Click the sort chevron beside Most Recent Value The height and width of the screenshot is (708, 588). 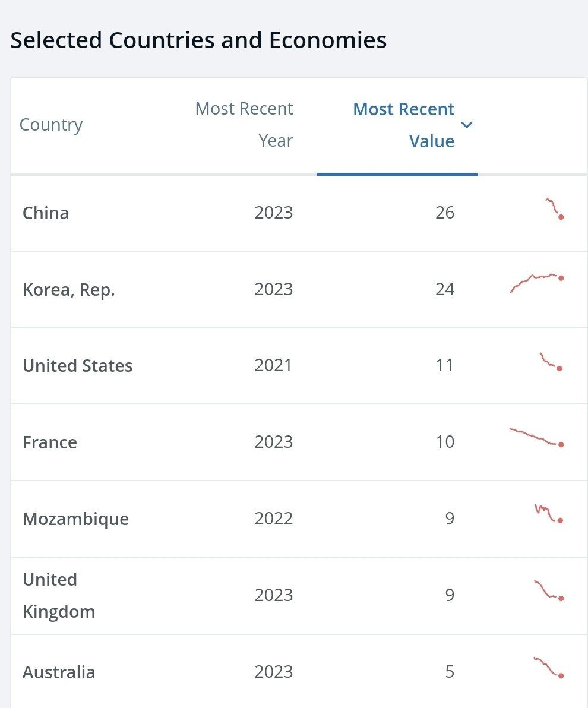(x=467, y=125)
